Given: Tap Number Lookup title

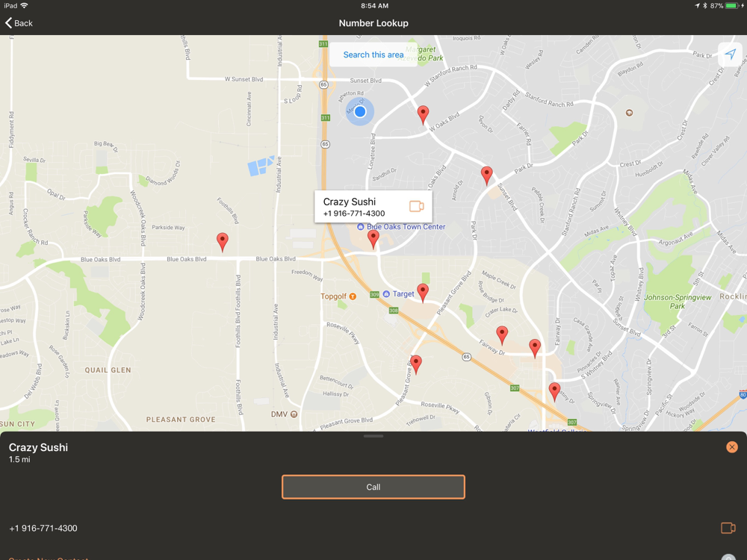Looking at the screenshot, I should [x=373, y=23].
